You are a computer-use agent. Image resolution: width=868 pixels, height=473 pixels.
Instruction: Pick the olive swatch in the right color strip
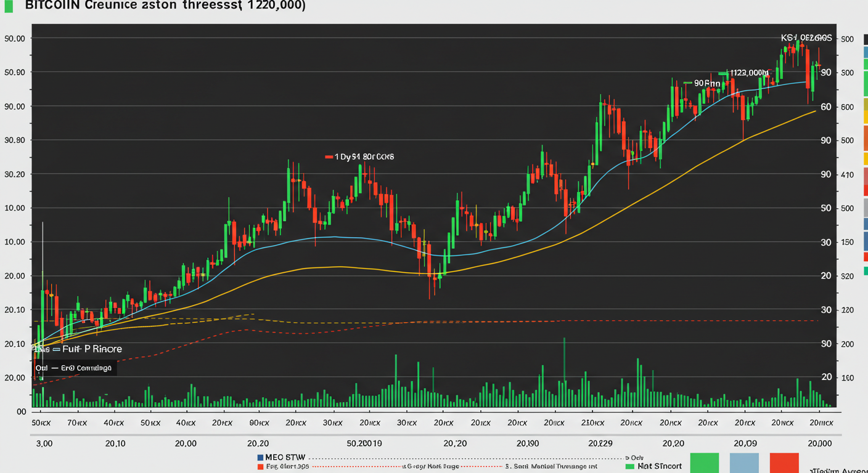[x=865, y=104]
